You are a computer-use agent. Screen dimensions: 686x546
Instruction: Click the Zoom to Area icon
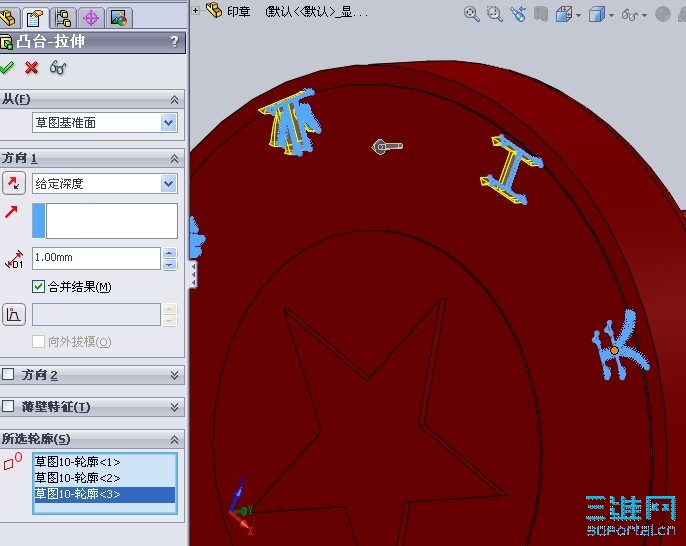pyautogui.click(x=495, y=14)
